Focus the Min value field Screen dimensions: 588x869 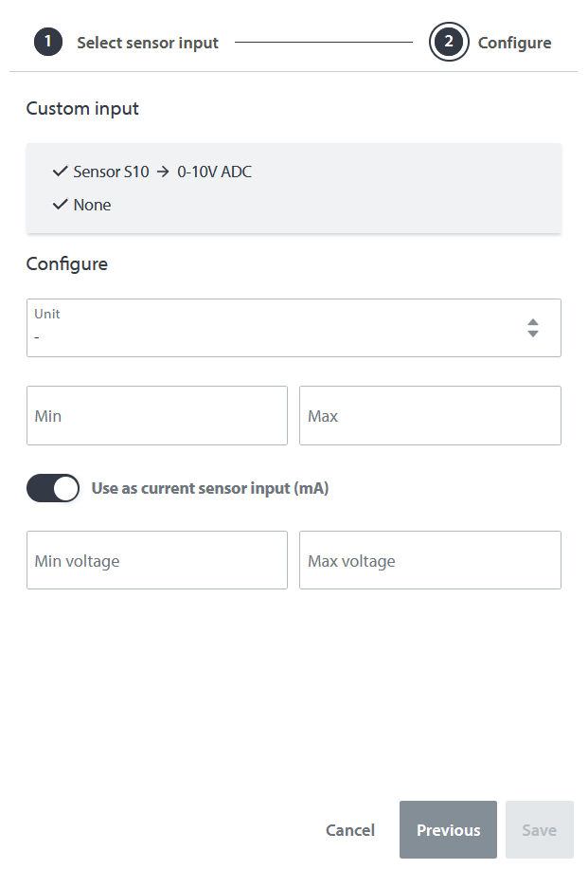[157, 416]
